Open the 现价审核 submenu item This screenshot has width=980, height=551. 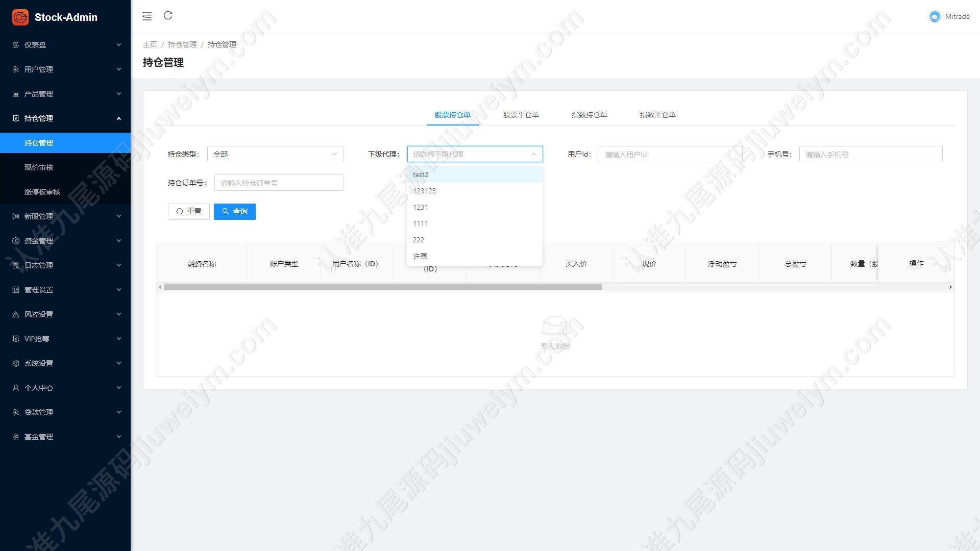pyautogui.click(x=65, y=167)
